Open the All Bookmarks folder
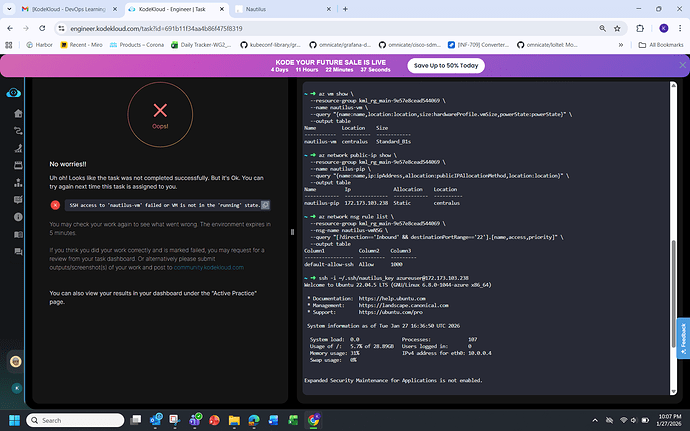This screenshot has height=431, width=690. tap(661, 44)
